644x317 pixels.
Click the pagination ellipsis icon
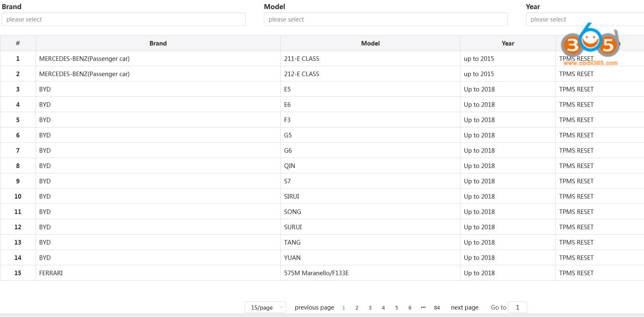[x=423, y=307]
